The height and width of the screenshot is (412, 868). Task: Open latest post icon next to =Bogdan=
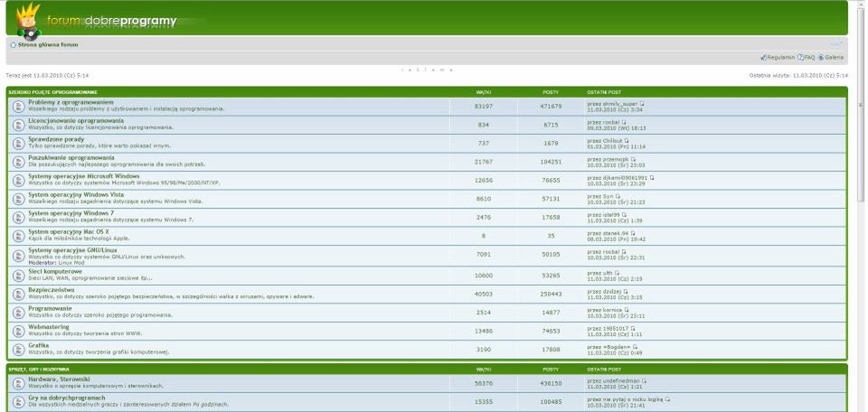coord(635,347)
